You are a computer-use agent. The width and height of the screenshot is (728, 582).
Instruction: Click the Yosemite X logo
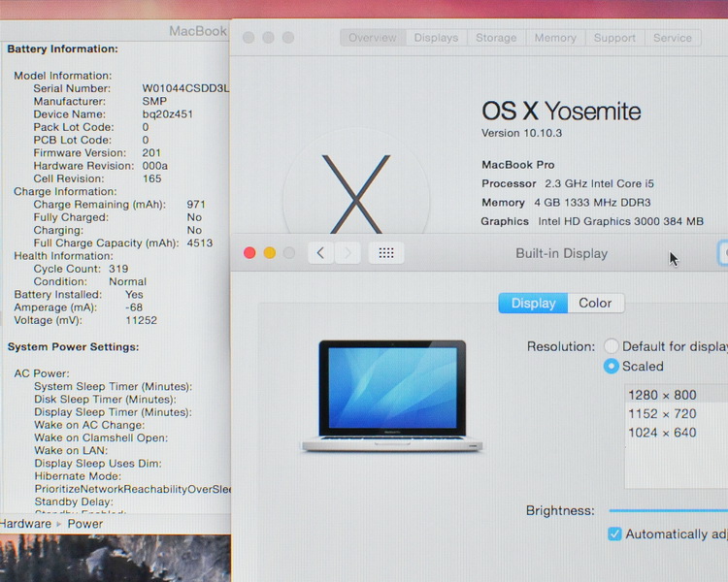tap(356, 194)
